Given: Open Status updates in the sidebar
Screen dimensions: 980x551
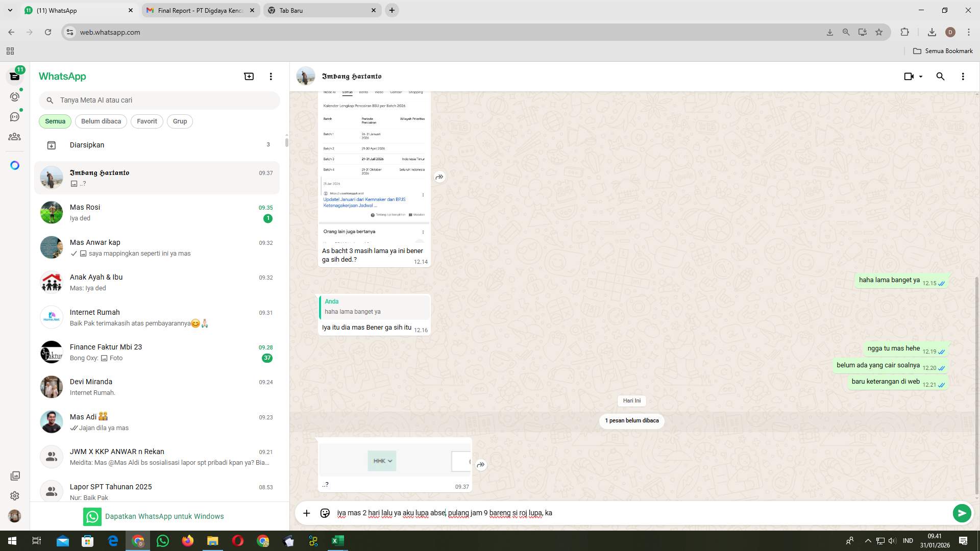Looking at the screenshot, I should pyautogui.click(x=15, y=96).
